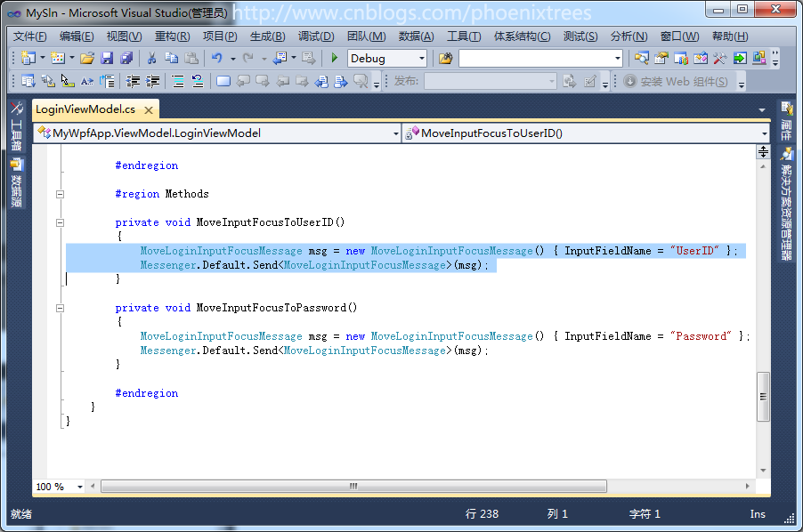Close the LoginViewModel.cs tab
This screenshot has width=803, height=532.
(149, 110)
